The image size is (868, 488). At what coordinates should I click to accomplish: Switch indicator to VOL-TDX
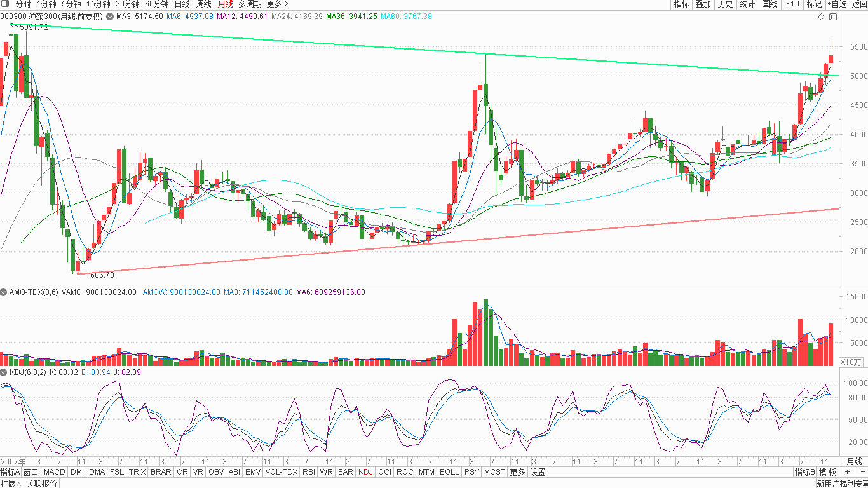click(x=281, y=472)
